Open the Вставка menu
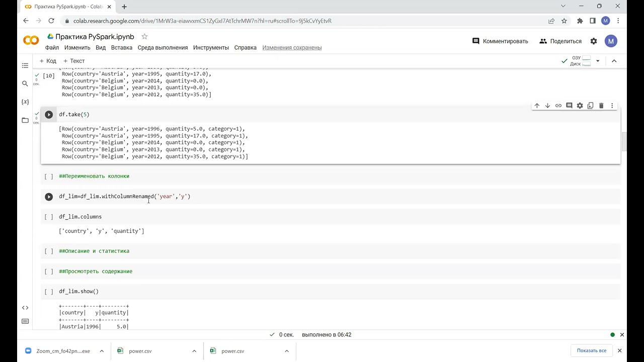 tap(122, 48)
